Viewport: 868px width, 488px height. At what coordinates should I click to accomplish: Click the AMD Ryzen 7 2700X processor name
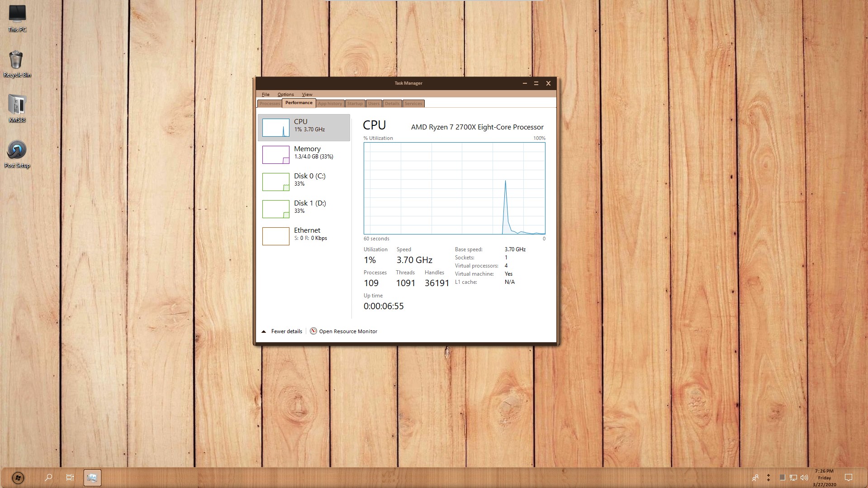click(x=477, y=127)
